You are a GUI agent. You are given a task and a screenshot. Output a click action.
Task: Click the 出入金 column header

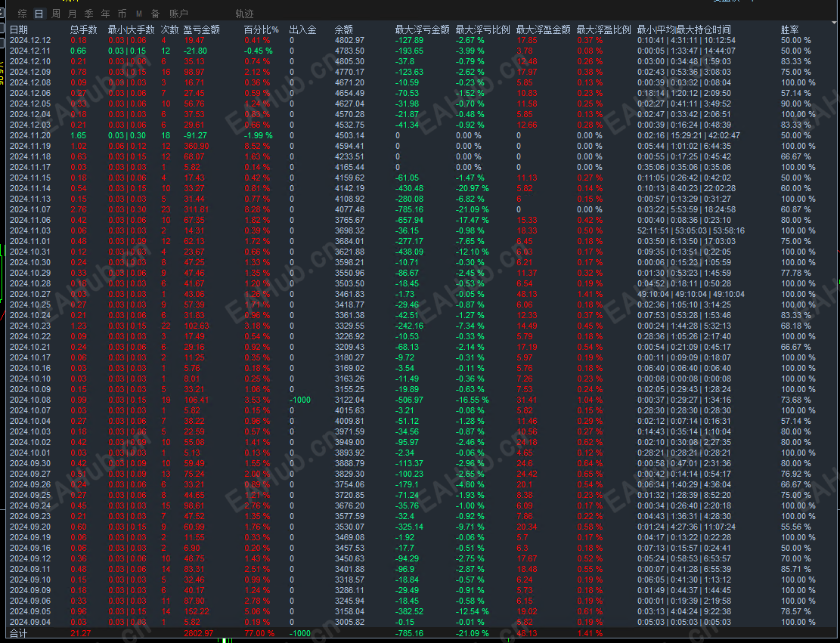tap(302, 29)
